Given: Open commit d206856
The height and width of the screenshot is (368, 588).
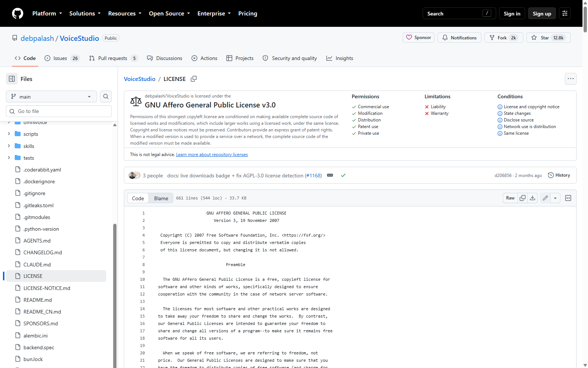Looking at the screenshot, I should coord(503,176).
